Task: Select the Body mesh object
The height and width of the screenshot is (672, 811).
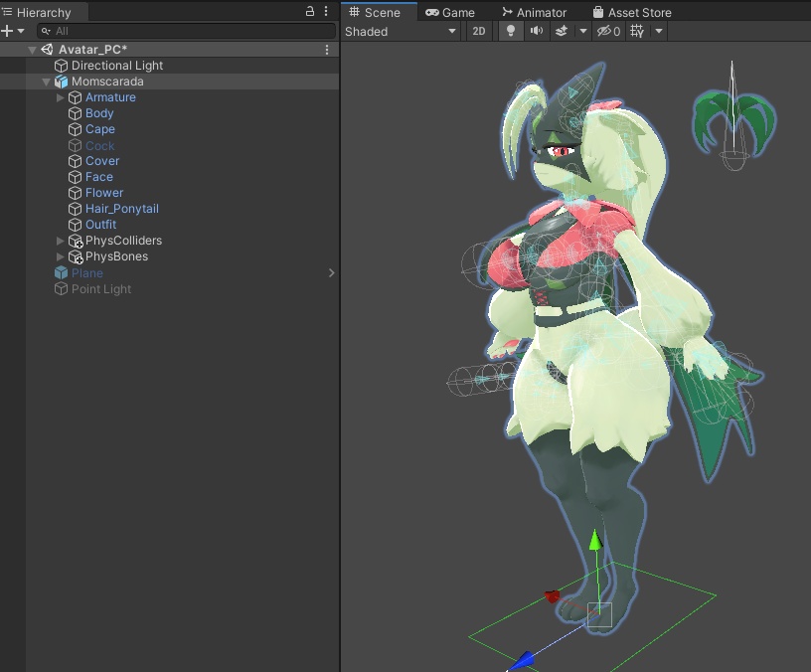Action: coord(99,113)
